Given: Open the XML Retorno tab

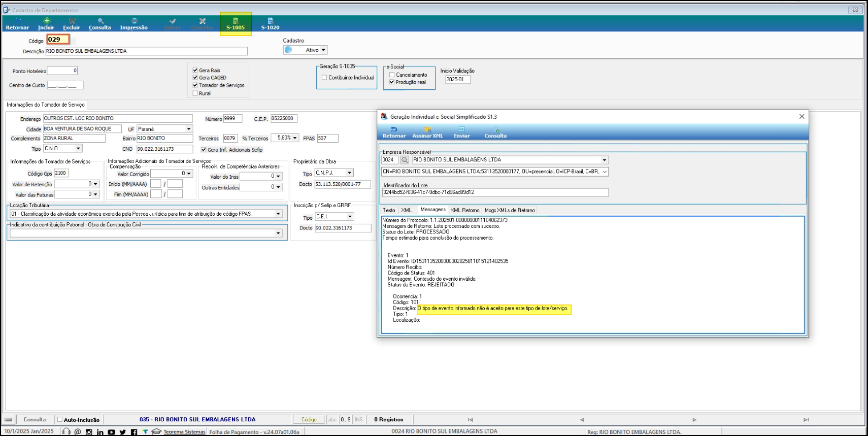Looking at the screenshot, I should click(x=464, y=210).
